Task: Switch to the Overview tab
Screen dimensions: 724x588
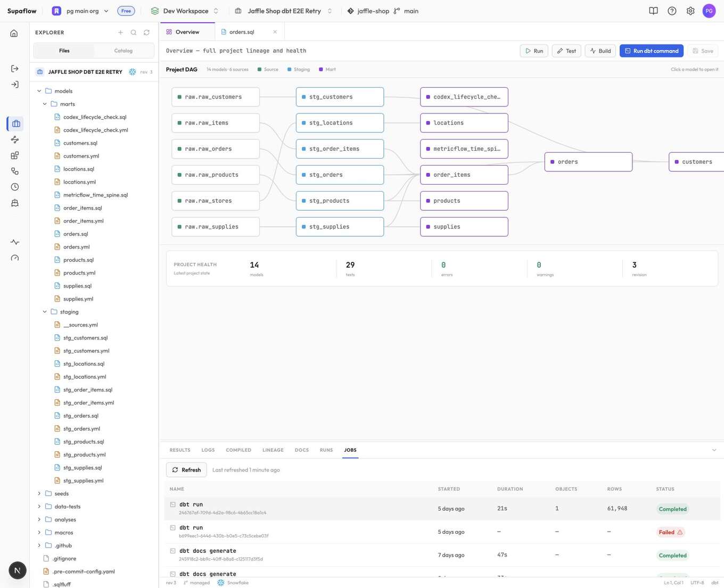Action: [x=187, y=32]
